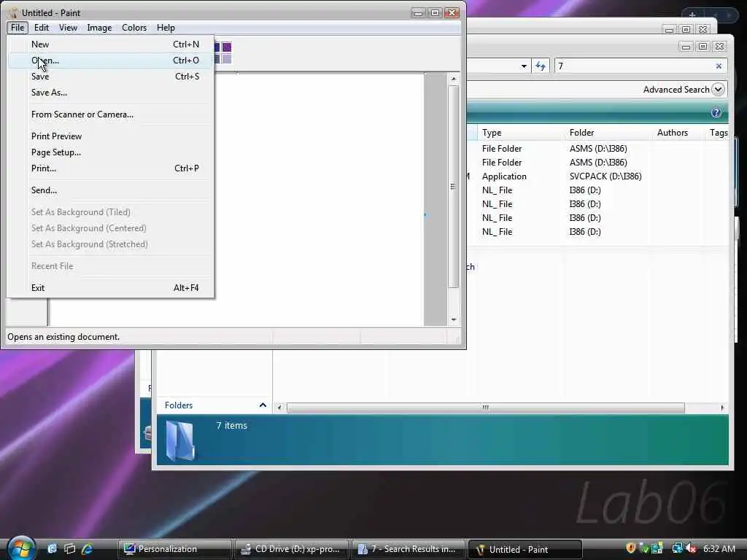Expand Advanced Search chevron
This screenshot has height=560, width=747.
[718, 89]
